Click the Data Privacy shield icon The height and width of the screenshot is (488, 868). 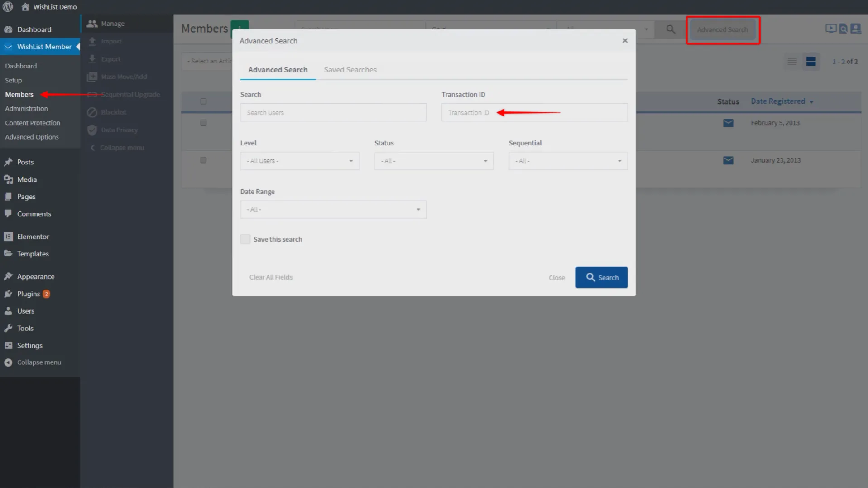[x=92, y=130]
